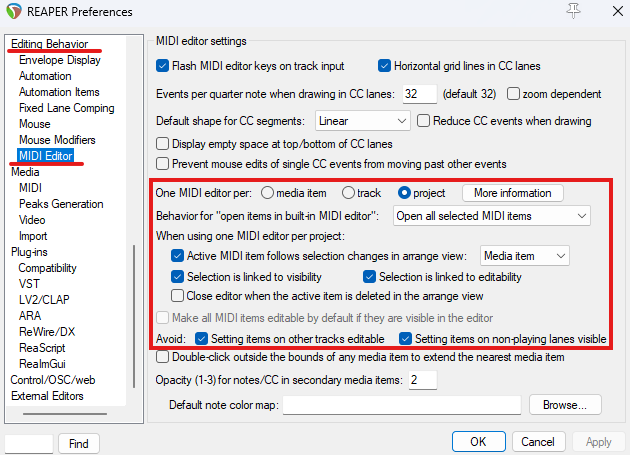Toggle Avoid setting items on non-playing lanes visible
The height and width of the screenshot is (455, 630).
click(405, 339)
